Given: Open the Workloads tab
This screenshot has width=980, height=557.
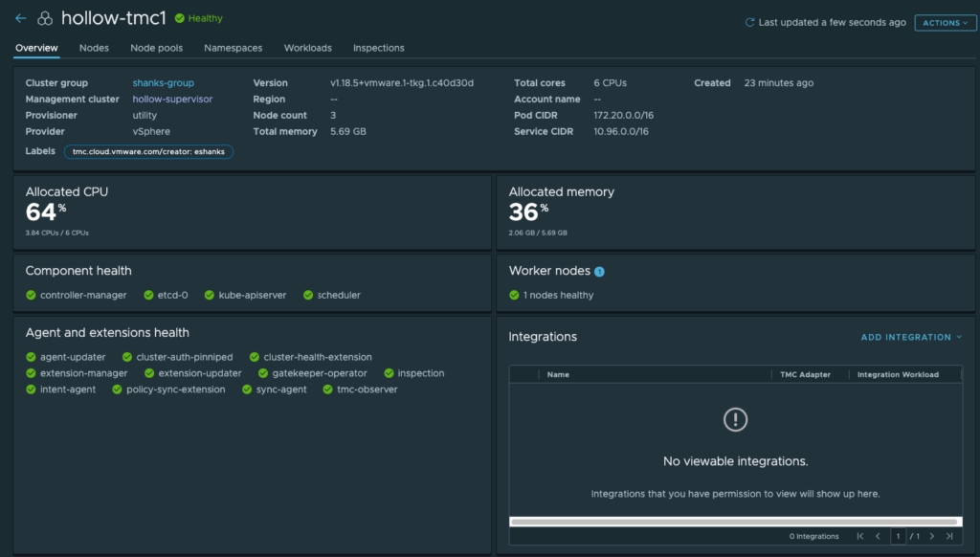Looking at the screenshot, I should coord(307,48).
